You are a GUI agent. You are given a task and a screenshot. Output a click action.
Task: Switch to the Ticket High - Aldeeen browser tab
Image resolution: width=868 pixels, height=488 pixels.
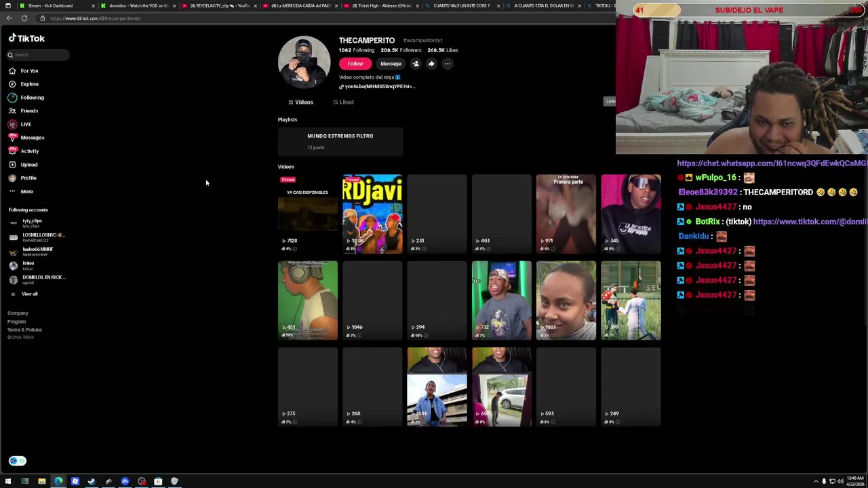click(380, 5)
